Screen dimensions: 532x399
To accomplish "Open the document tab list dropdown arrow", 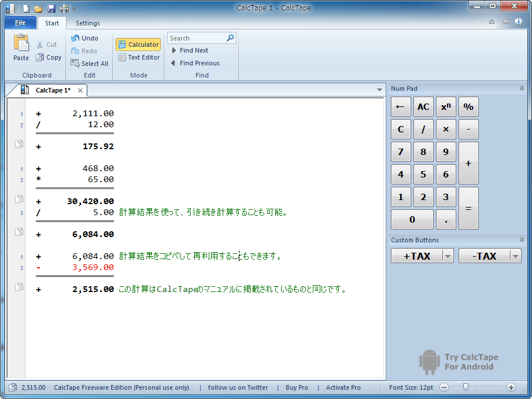I will pyautogui.click(x=380, y=90).
